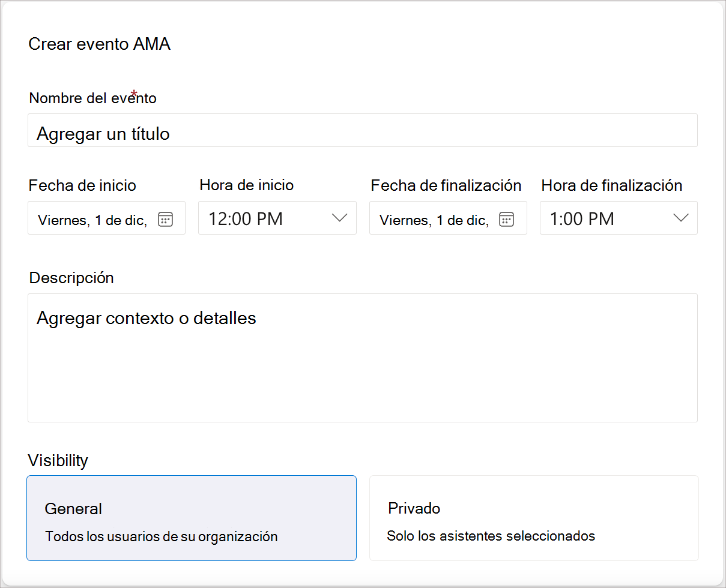Open the end date calendar icon

(507, 219)
